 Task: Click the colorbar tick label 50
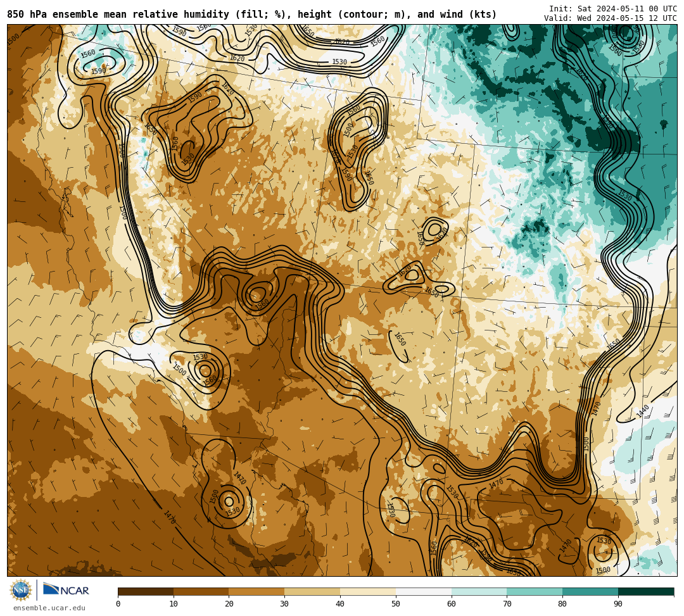[x=396, y=604]
